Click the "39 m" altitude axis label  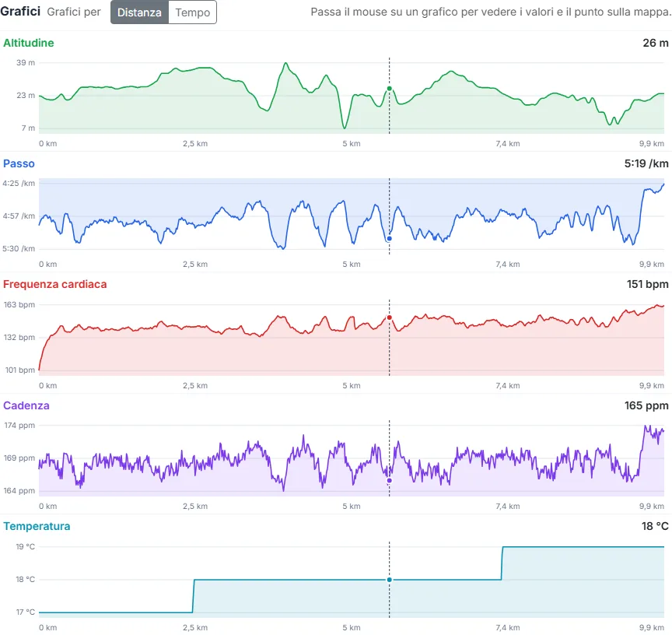(26, 62)
